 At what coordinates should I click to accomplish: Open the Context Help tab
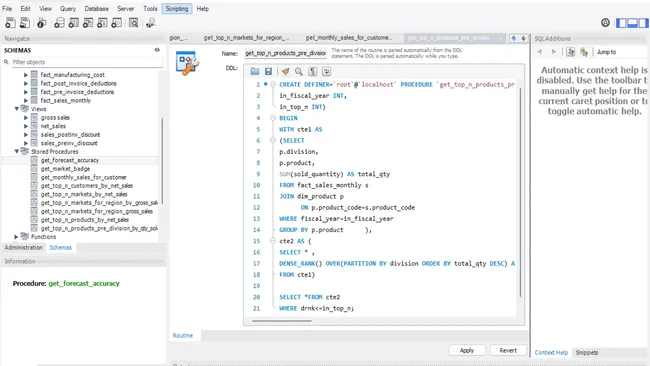551,352
